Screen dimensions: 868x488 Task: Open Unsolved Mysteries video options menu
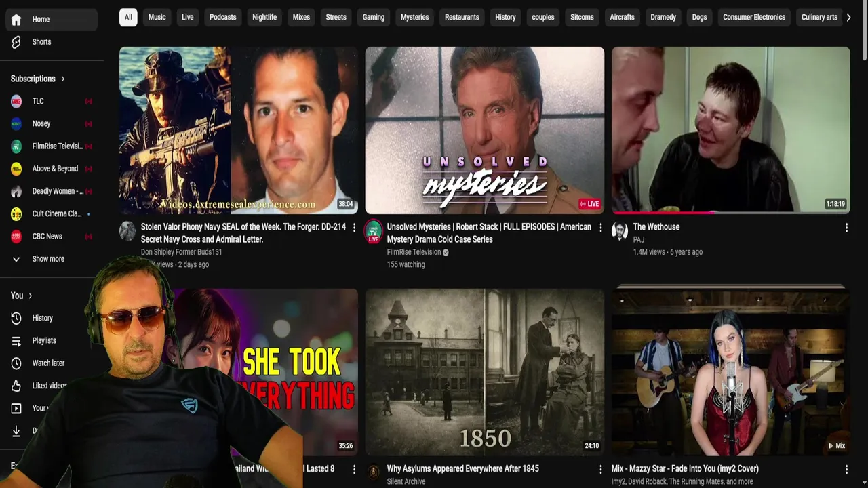pyautogui.click(x=600, y=228)
